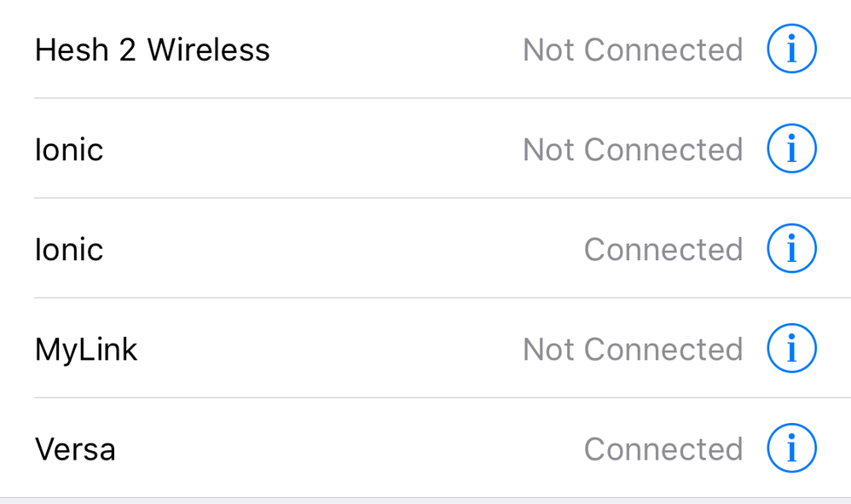851x504 pixels.
Task: Click blank space in Hesh 2 Wireless row
Action: click(x=392, y=49)
